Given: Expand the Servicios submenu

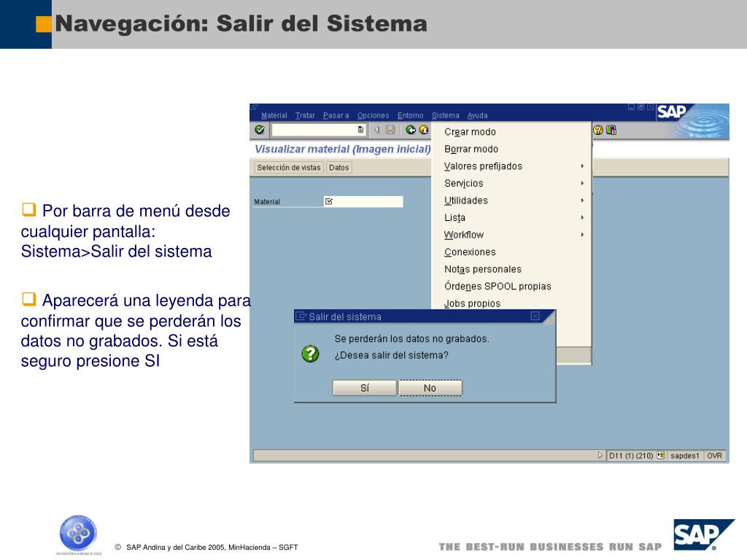Looking at the screenshot, I should pos(511,183).
